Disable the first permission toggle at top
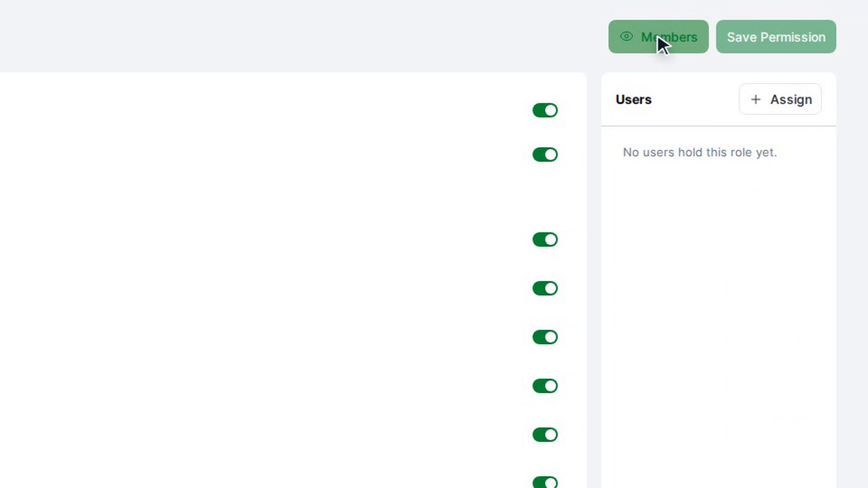Viewport: 868px width, 488px height. (x=545, y=110)
